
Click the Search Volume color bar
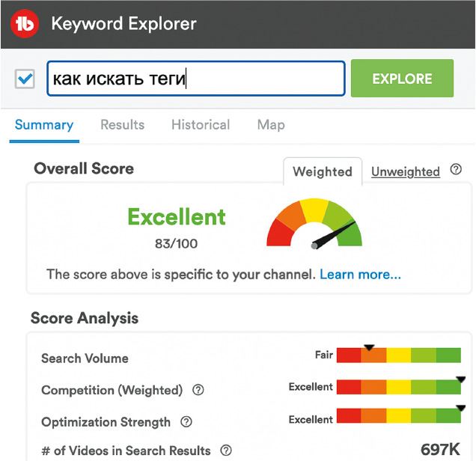click(398, 355)
